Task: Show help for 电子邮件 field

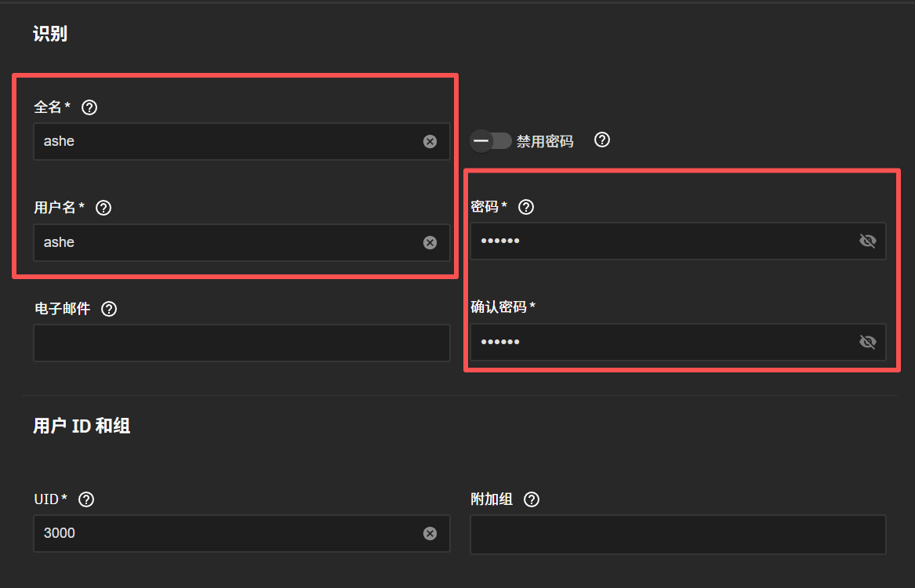Action: click(109, 309)
